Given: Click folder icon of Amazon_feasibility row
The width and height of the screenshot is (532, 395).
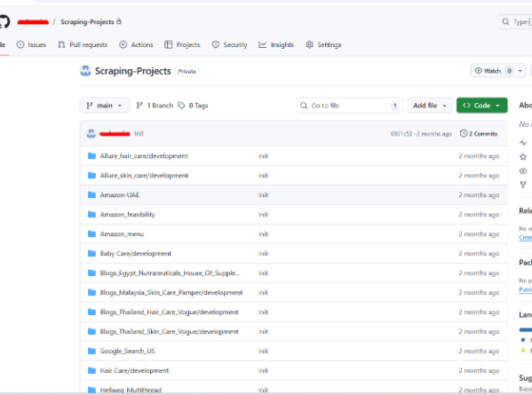Looking at the screenshot, I should pos(91,214).
